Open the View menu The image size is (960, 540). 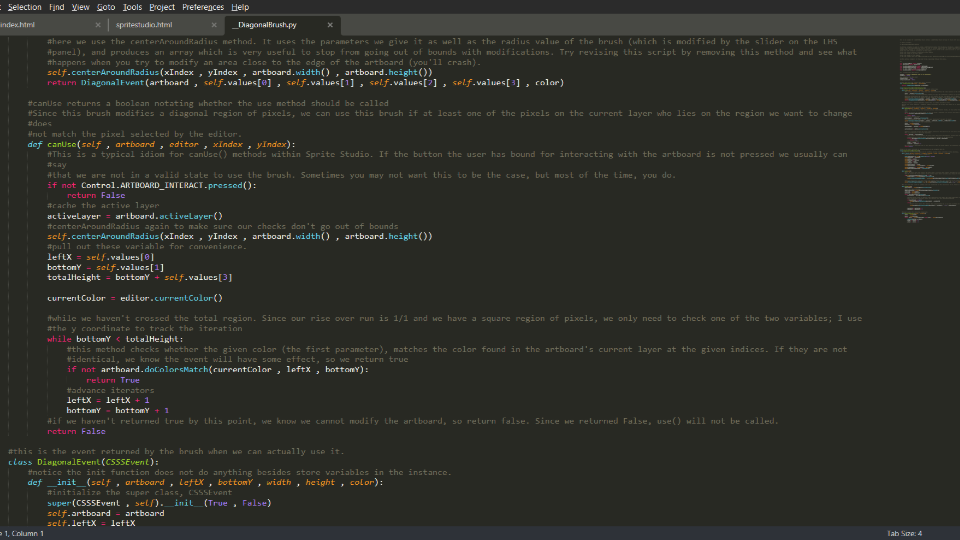point(81,7)
